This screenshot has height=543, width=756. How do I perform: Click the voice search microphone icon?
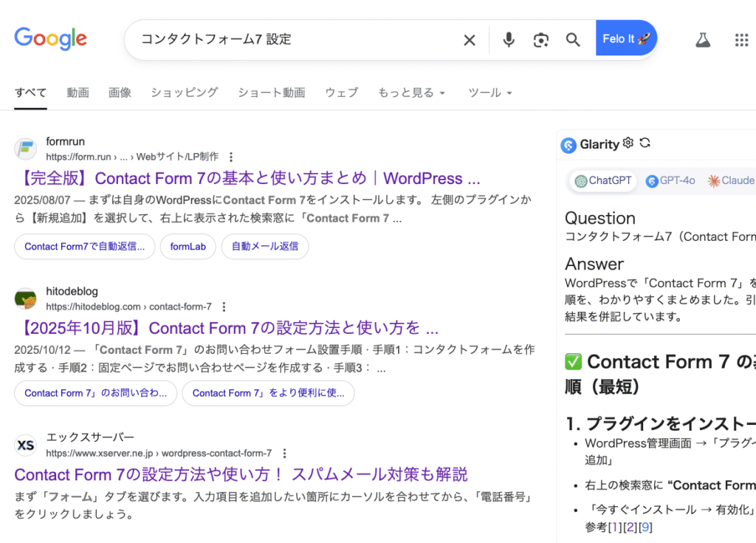coord(509,40)
